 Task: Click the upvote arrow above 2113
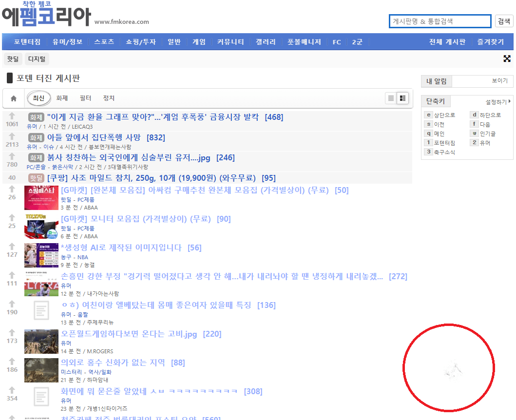[x=12, y=136]
